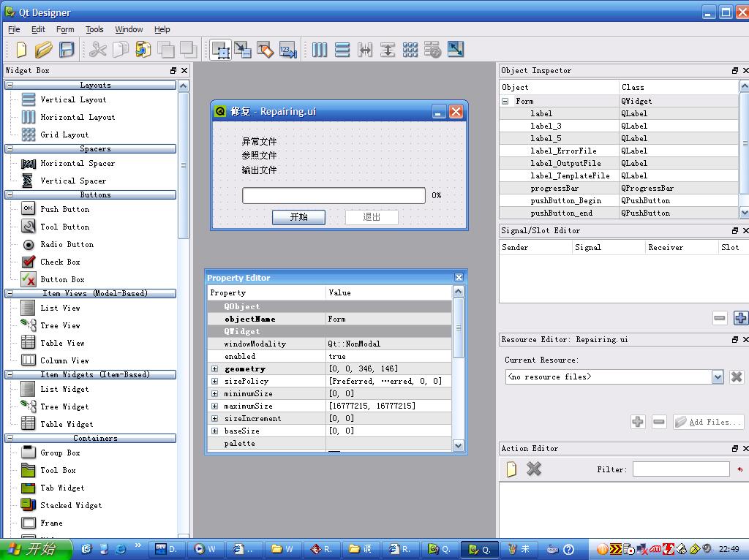Click plus button in Signal/Slot Editor

point(741,318)
